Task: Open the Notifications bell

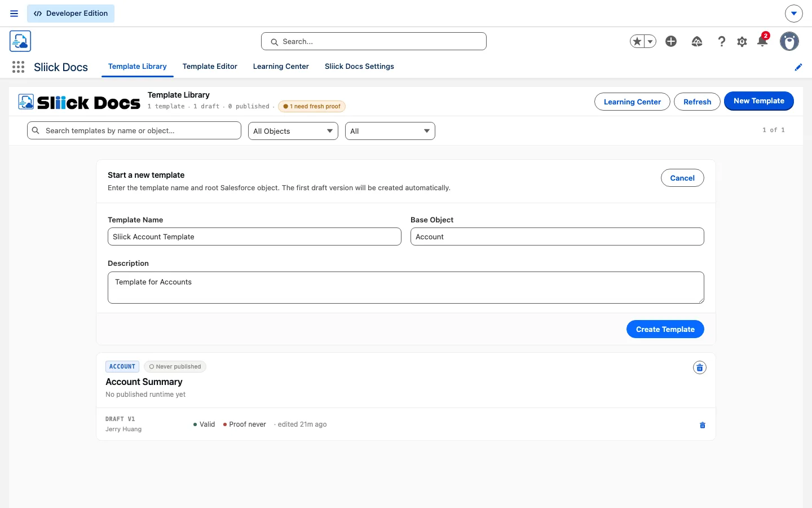Action: tap(763, 40)
